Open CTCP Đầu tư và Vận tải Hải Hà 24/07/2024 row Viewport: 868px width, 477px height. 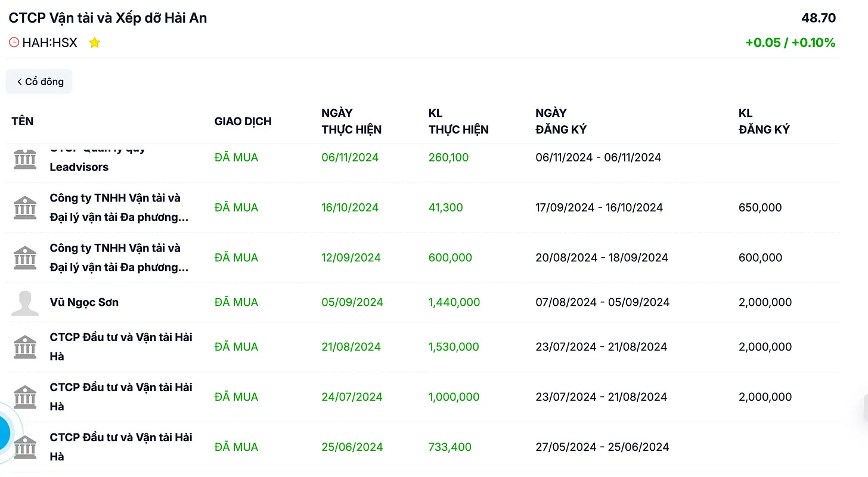(x=121, y=397)
